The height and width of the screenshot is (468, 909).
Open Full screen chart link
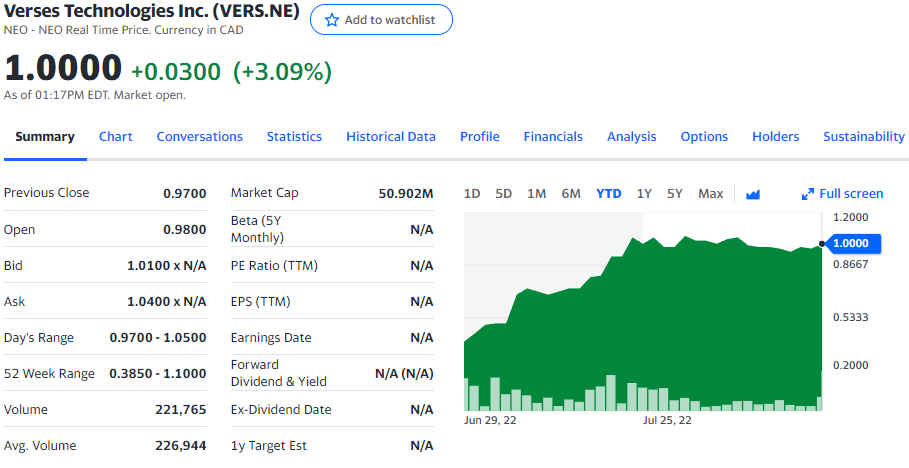[x=851, y=194]
